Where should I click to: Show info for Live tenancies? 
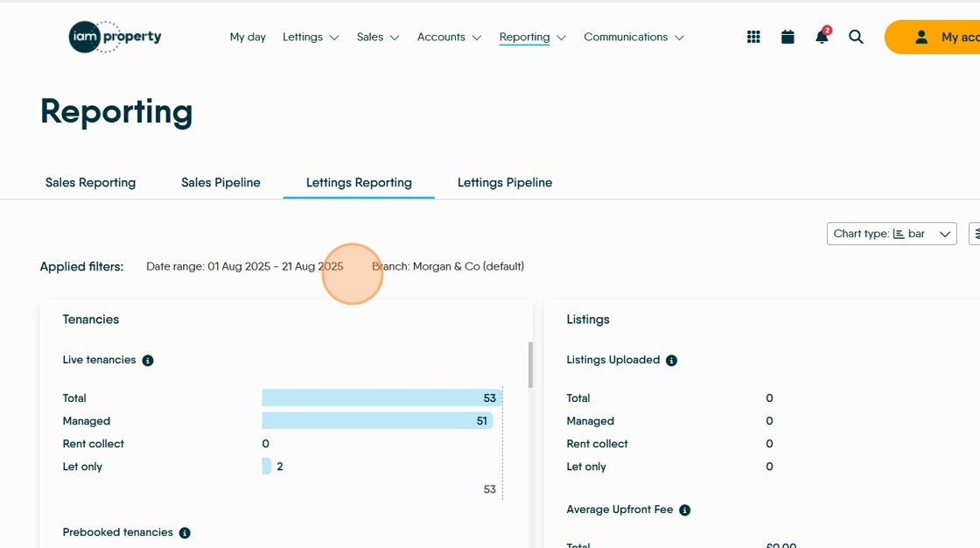click(x=148, y=361)
